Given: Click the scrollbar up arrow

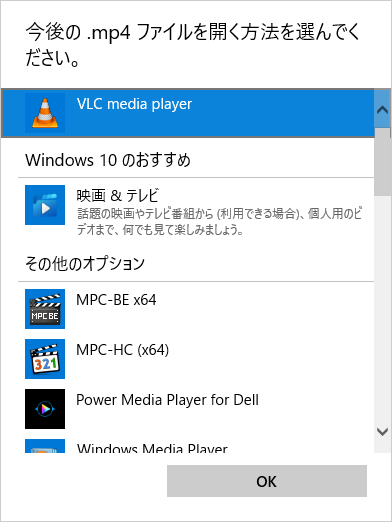Looking at the screenshot, I should [x=382, y=110].
